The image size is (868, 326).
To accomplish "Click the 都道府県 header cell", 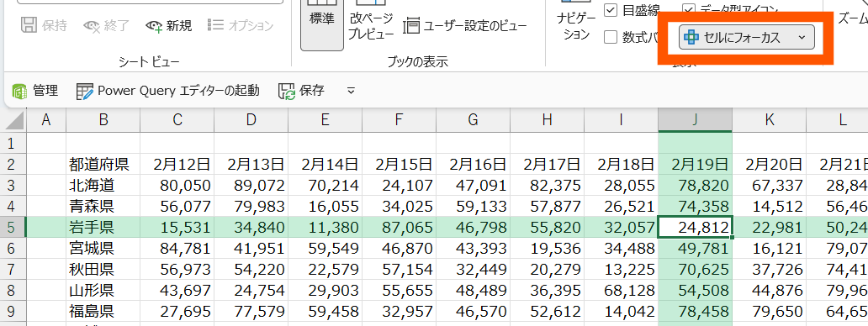I will pyautogui.click(x=103, y=164).
